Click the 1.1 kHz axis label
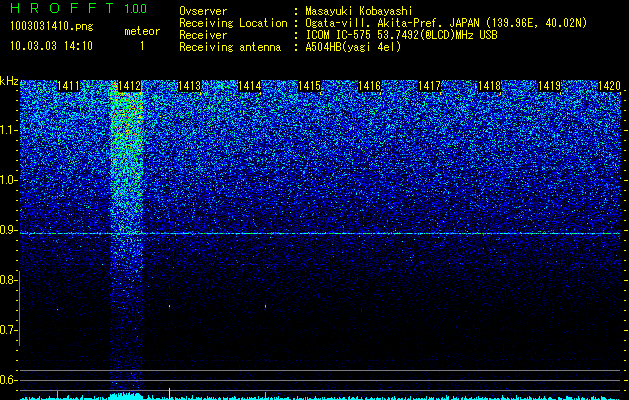629x400 pixels. tap(6, 130)
